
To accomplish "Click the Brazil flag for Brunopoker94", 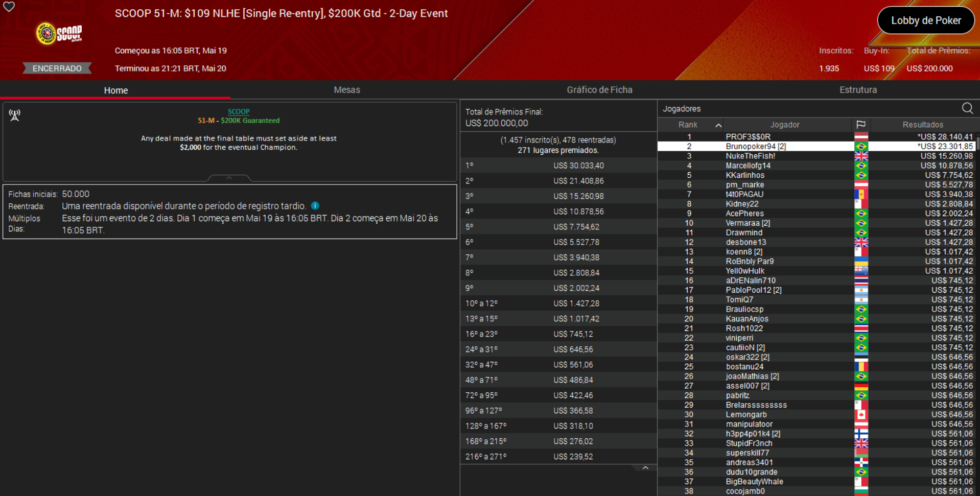I will click(861, 147).
